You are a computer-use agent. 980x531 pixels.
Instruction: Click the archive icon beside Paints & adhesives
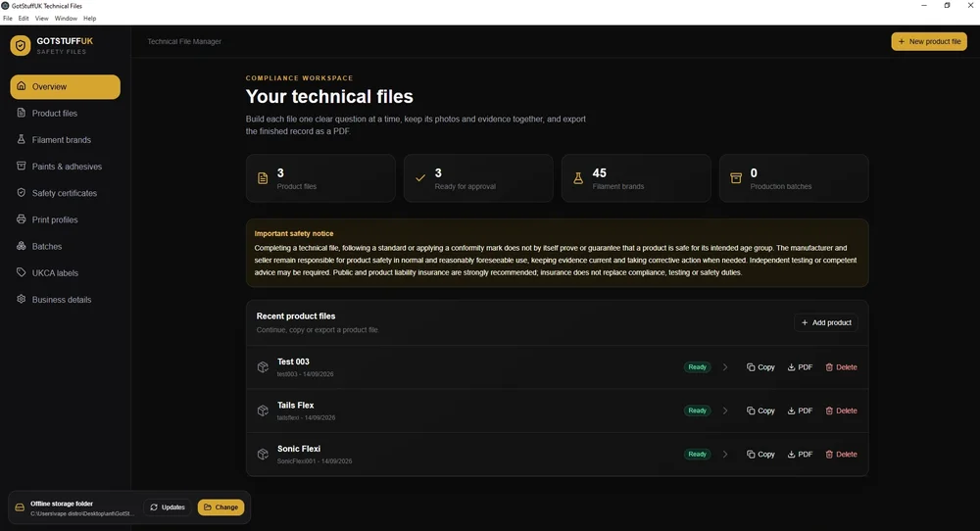[x=22, y=167]
